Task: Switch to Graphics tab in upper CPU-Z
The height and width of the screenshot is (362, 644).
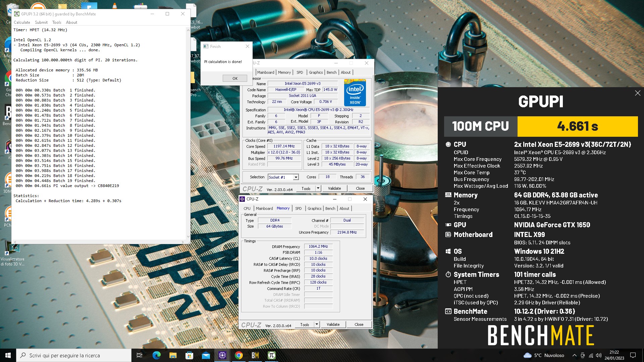Action: pos(316,72)
